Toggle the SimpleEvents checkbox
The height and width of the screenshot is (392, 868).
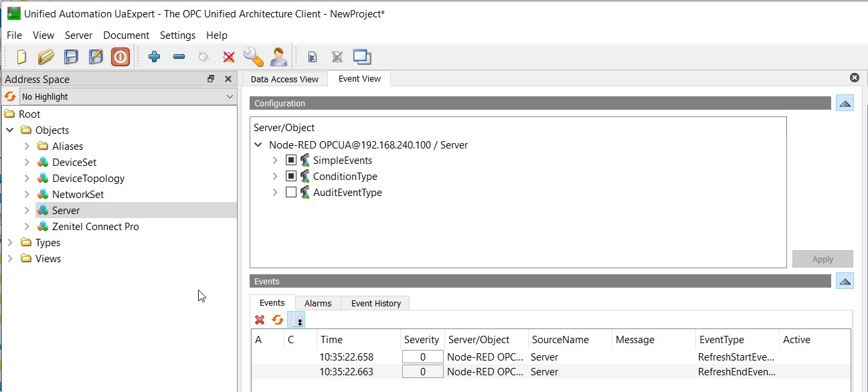coord(290,161)
